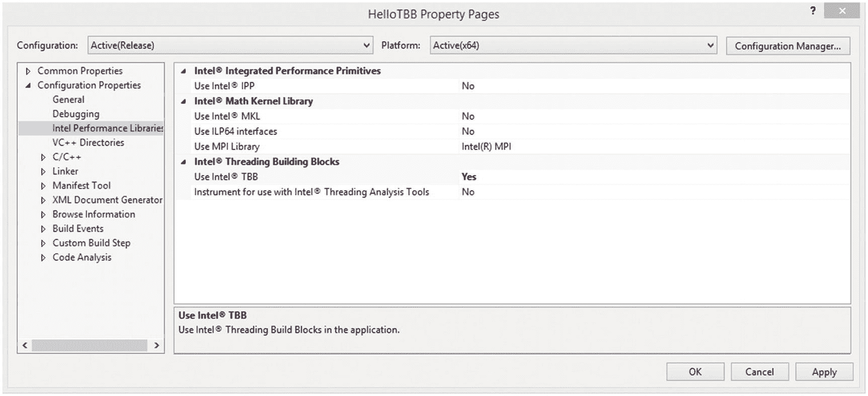The image size is (868, 396).
Task: Collapse the Intel Math Kernel Library group
Action: (184, 102)
